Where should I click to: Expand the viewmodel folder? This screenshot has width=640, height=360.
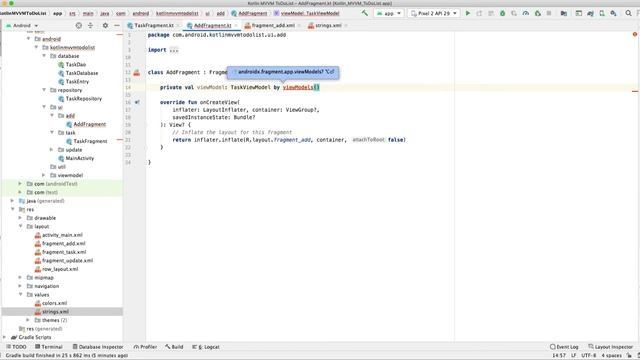[44, 175]
